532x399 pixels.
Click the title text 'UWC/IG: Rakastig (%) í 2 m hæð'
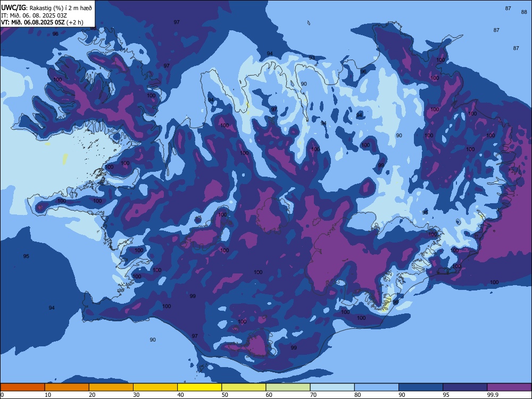tap(46, 8)
